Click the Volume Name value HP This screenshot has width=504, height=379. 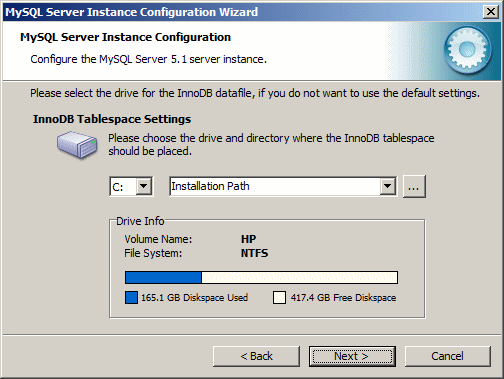(248, 239)
